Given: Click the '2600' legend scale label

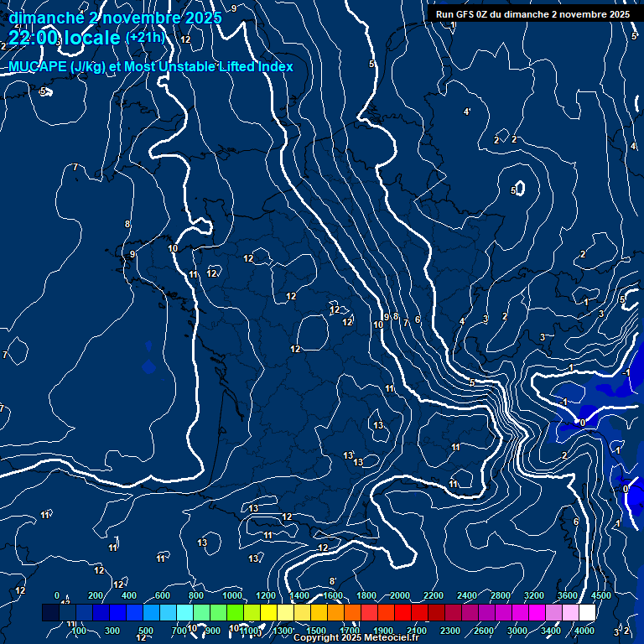Looking at the screenshot, I should (483, 631).
